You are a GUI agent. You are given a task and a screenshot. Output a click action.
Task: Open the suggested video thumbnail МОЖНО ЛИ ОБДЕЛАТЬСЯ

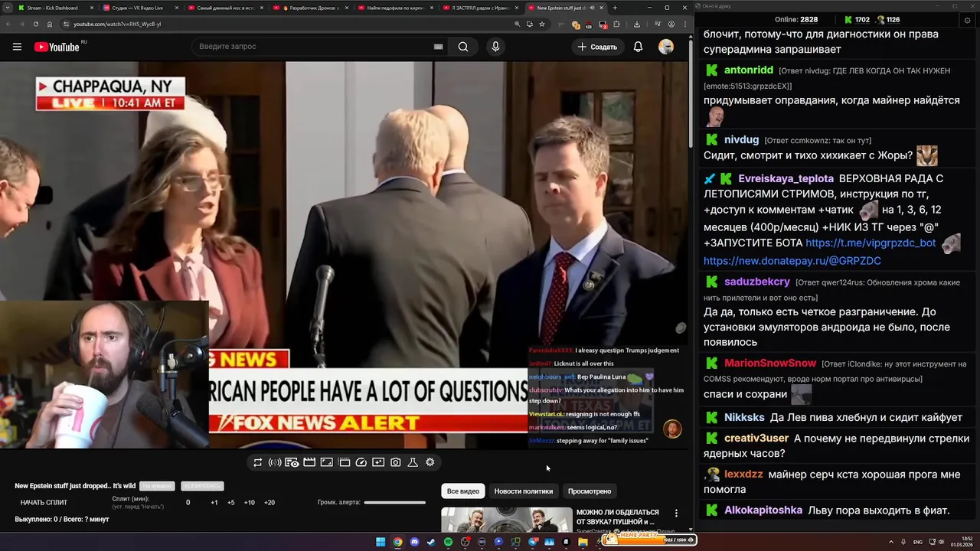click(x=506, y=520)
